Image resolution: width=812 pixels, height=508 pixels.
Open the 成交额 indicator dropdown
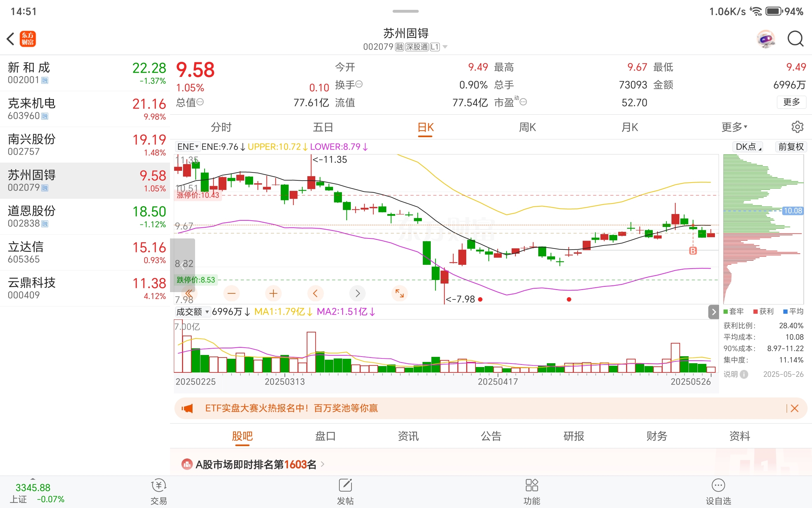[x=193, y=312]
